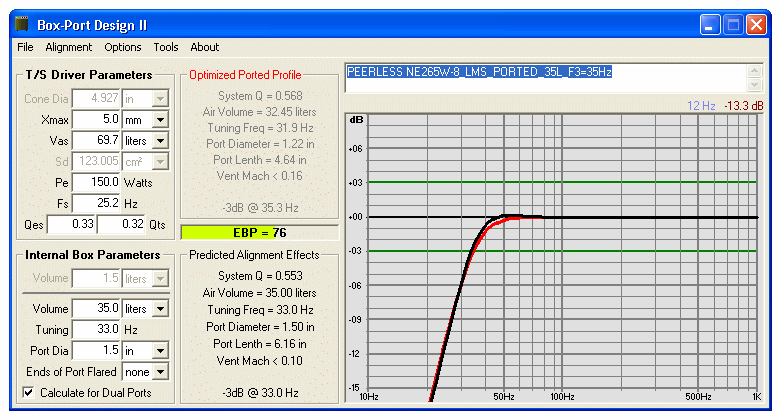Screen dimensions: 780x420
Task: Open the Ends of Port Flared dropdown
Action: [x=160, y=372]
